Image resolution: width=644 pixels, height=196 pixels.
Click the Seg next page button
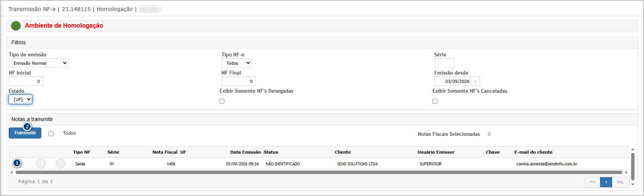click(620, 182)
